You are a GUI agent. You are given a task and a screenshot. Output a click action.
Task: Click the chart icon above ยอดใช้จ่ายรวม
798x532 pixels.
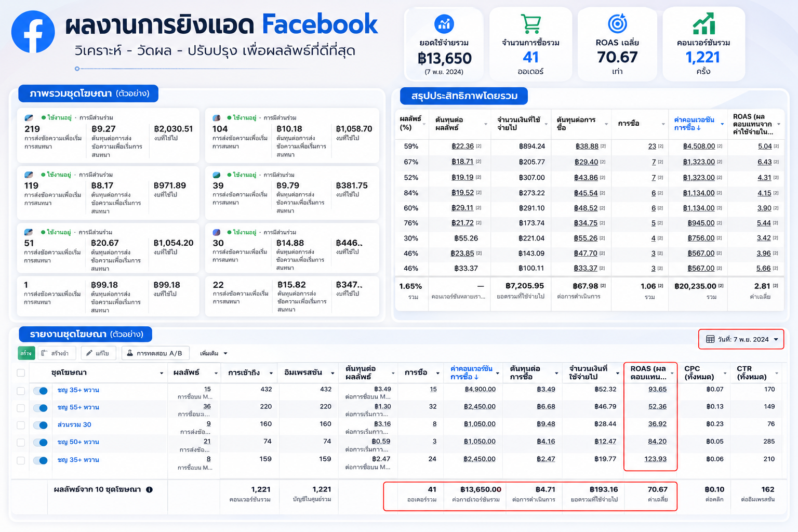tap(444, 23)
